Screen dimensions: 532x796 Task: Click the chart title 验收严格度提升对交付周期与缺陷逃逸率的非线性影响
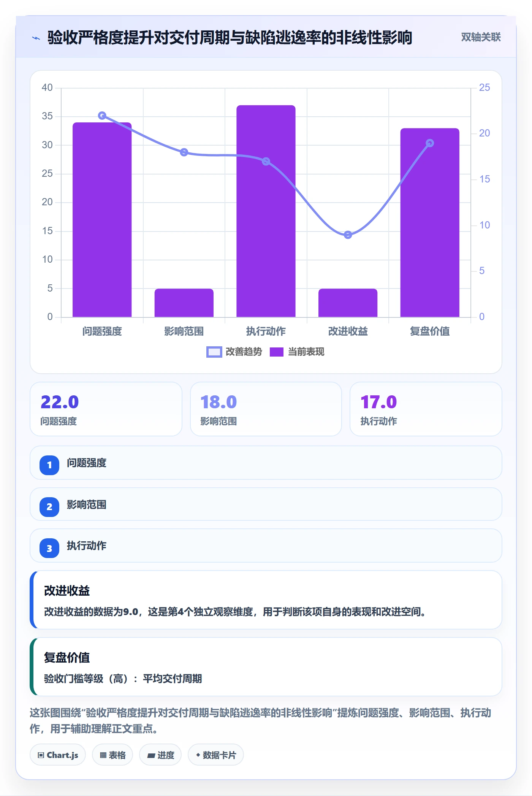[x=230, y=38]
